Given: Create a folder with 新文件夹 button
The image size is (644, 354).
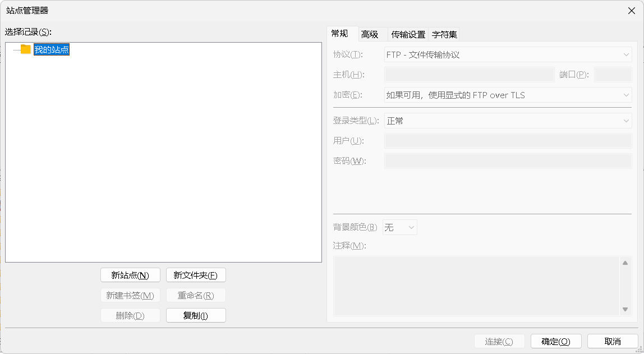Looking at the screenshot, I should tap(196, 275).
